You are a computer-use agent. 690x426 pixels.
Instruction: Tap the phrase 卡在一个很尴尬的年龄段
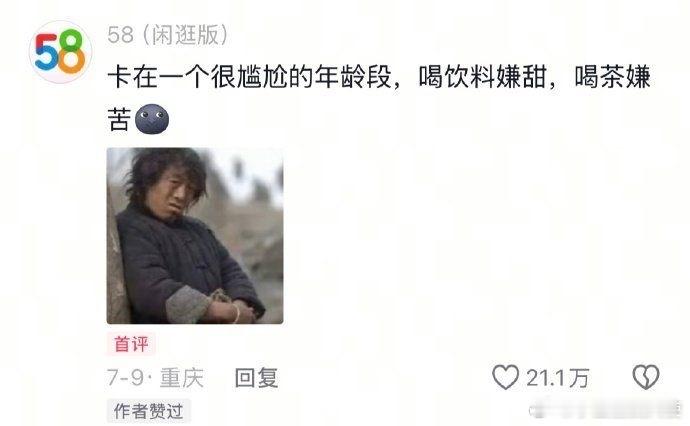point(249,77)
